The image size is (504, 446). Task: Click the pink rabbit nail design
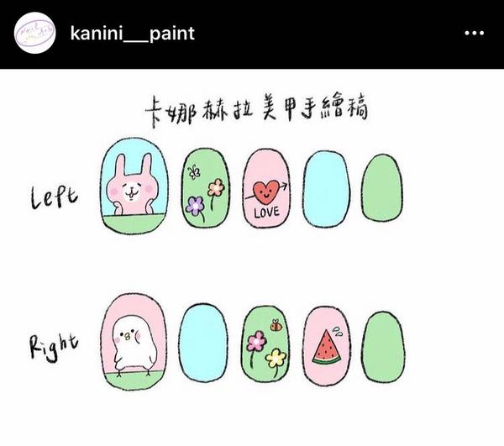[134, 186]
